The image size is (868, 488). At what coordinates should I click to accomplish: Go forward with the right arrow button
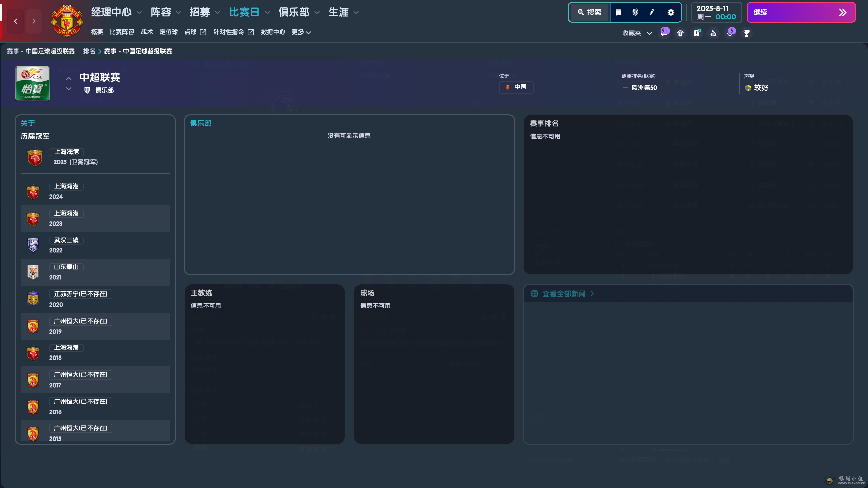(34, 21)
